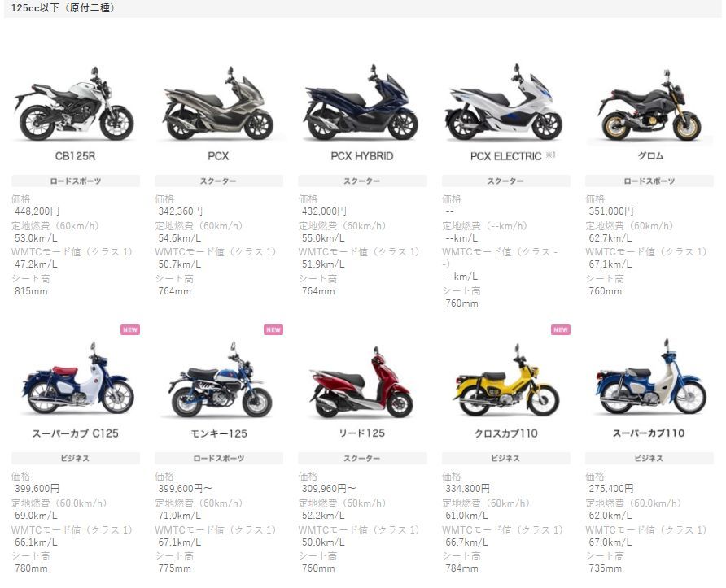Open the CB125R motorcycle image
Screen dimensions: 726x588
[75, 103]
